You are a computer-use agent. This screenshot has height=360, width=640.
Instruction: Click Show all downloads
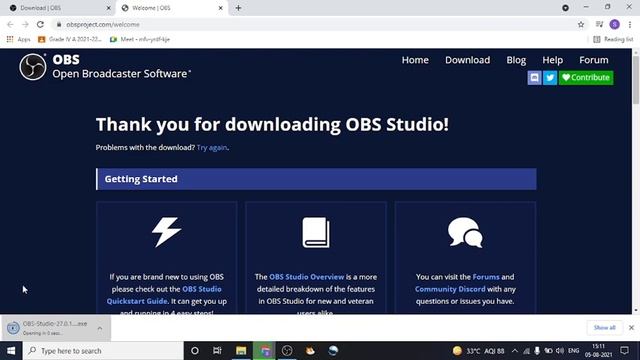(x=604, y=328)
